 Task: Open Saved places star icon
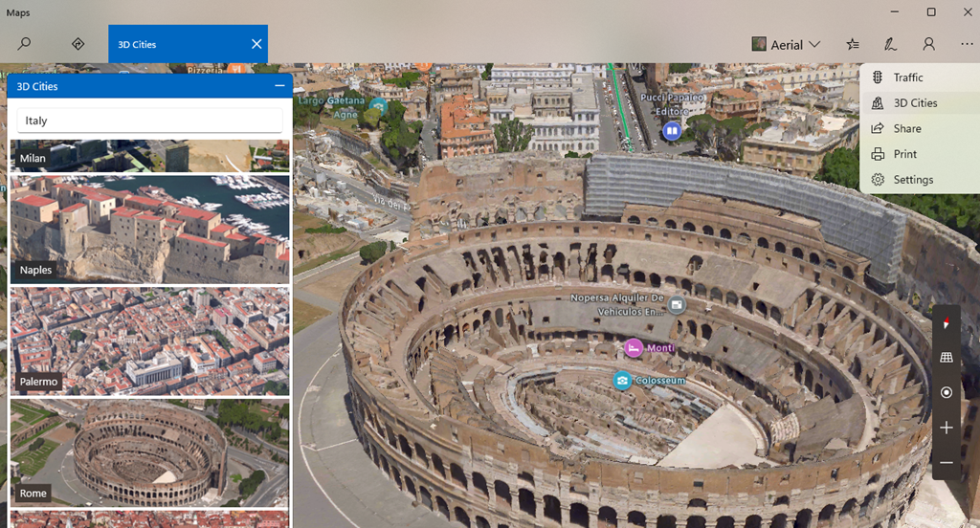[853, 44]
